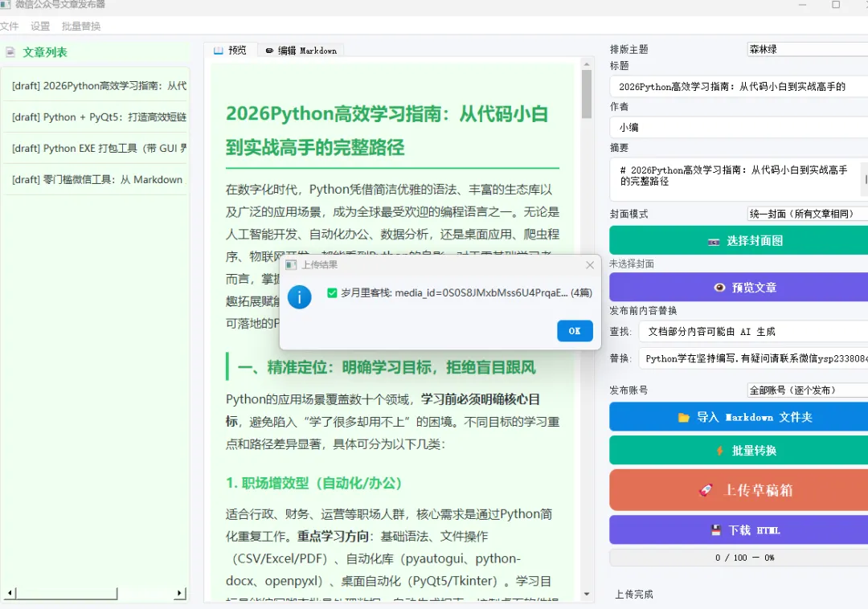
Task: Open the 批量替换 menu
Action: coord(81,26)
